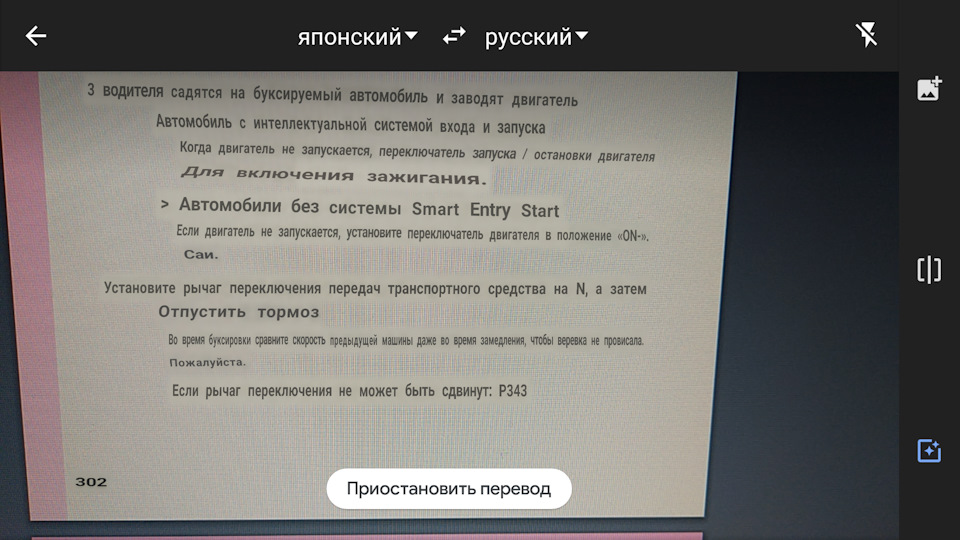Select the line «Установите рычаг переключения передач»
Screen dimensions: 960x540
375,288
